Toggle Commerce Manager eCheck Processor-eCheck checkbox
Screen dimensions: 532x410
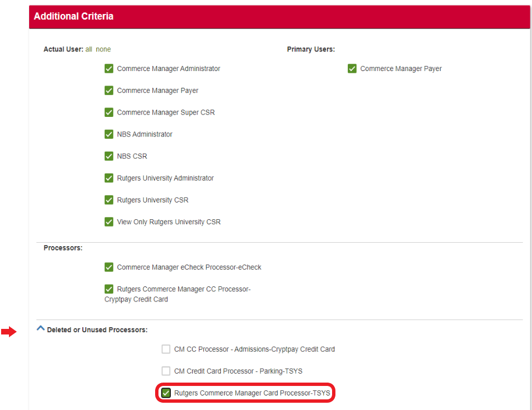[x=109, y=267]
